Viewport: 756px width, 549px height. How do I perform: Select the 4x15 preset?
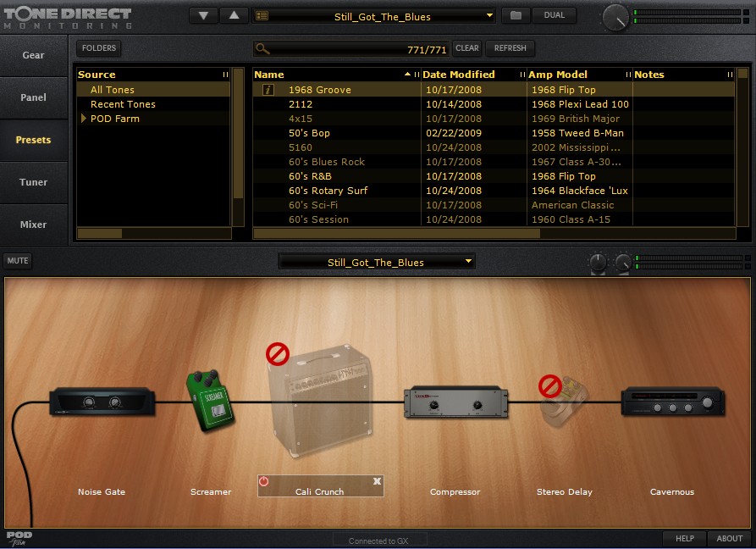point(494,119)
